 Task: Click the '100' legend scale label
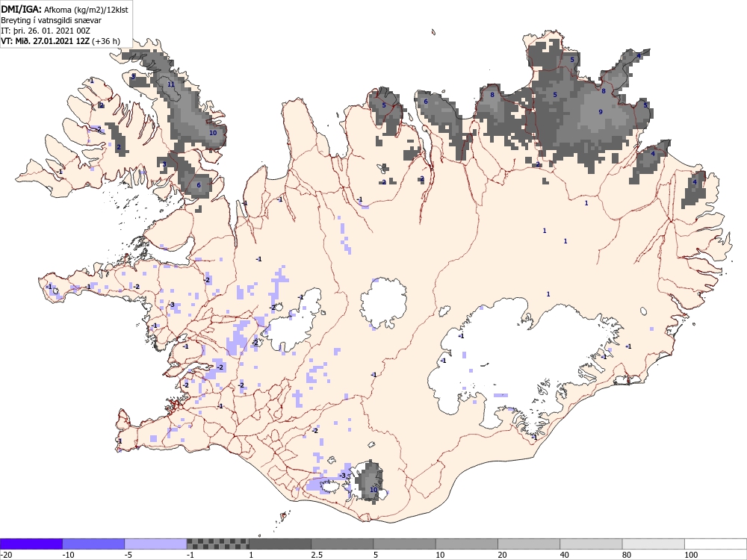tap(691, 555)
